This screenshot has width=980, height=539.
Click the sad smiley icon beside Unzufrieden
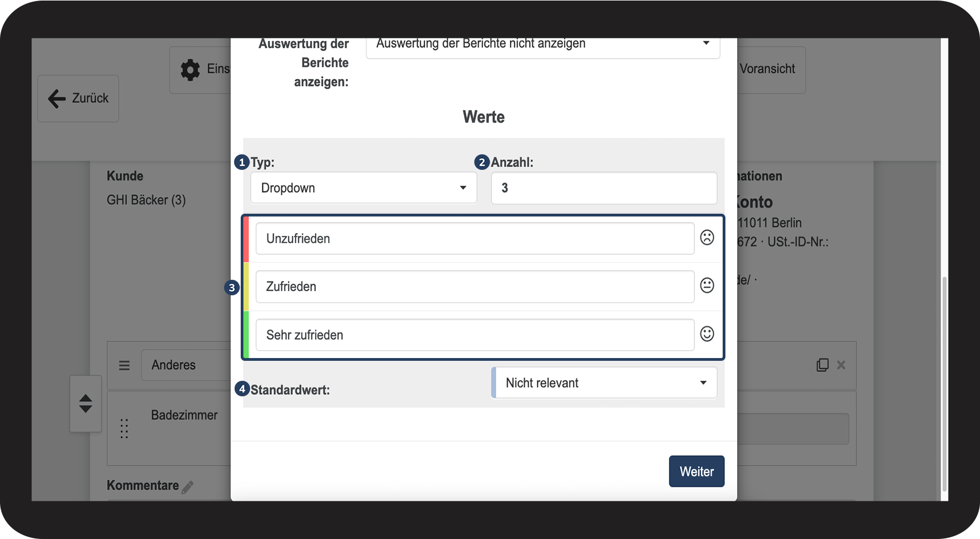tap(707, 238)
